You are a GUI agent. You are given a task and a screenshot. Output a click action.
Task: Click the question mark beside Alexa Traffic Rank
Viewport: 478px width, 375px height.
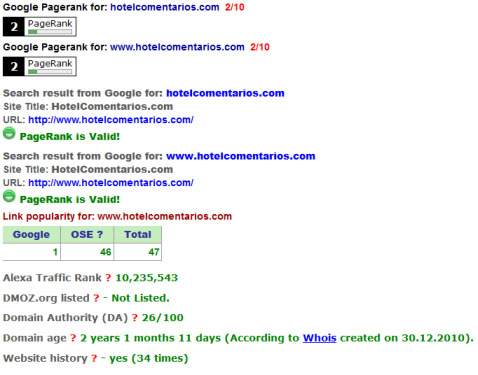(108, 278)
